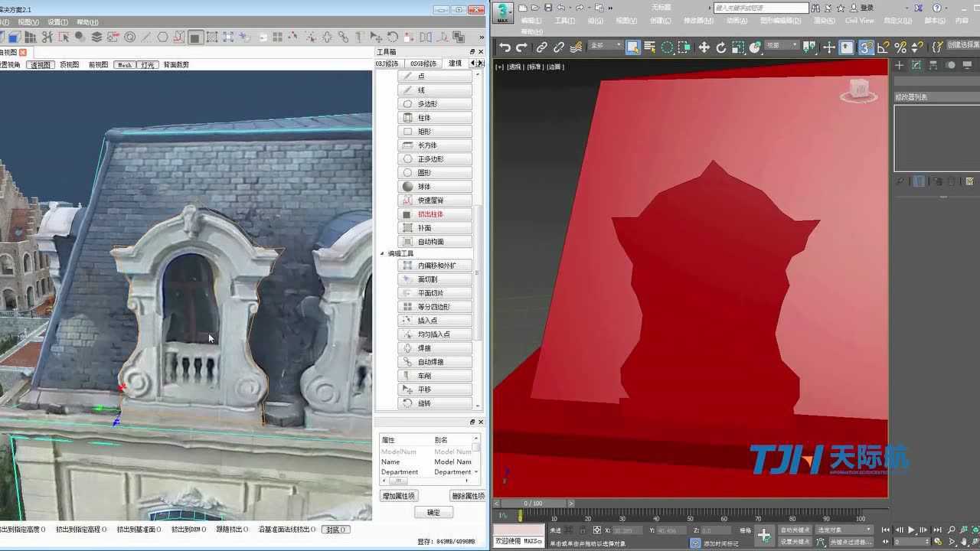
Task: Open the Department dropdown in the property panel
Action: (475, 471)
